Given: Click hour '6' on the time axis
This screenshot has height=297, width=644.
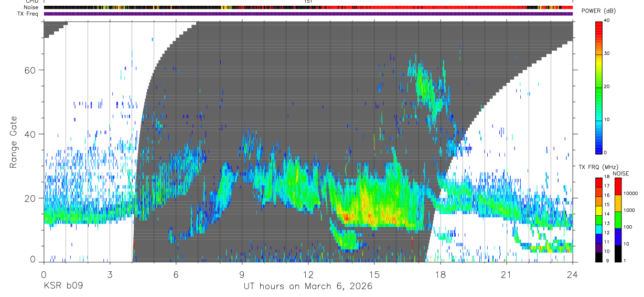Looking at the screenshot, I should [176, 274].
